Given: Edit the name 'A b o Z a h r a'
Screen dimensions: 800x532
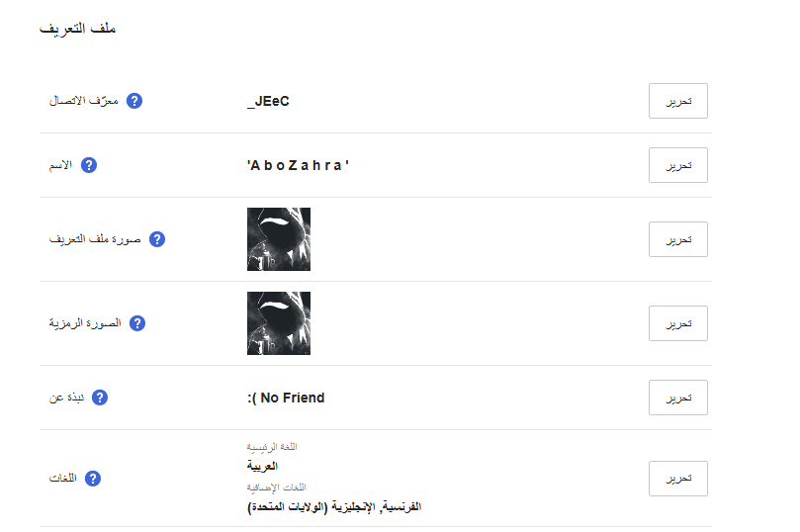Looking at the screenshot, I should (x=677, y=165).
